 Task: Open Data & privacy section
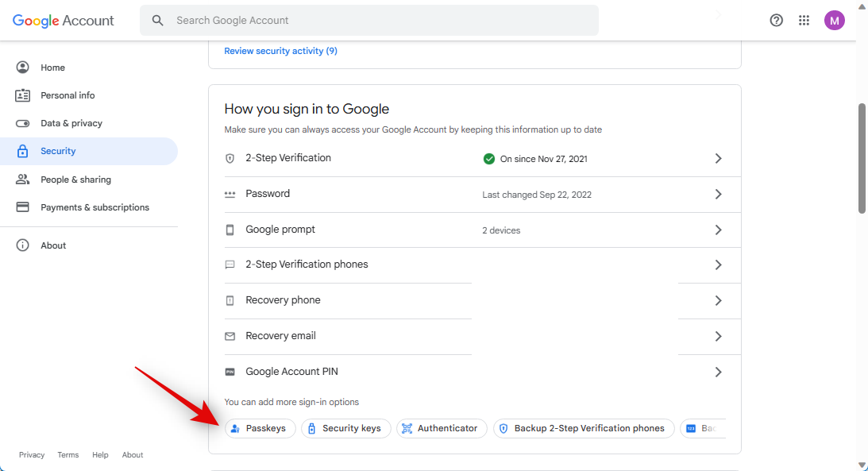(89, 123)
